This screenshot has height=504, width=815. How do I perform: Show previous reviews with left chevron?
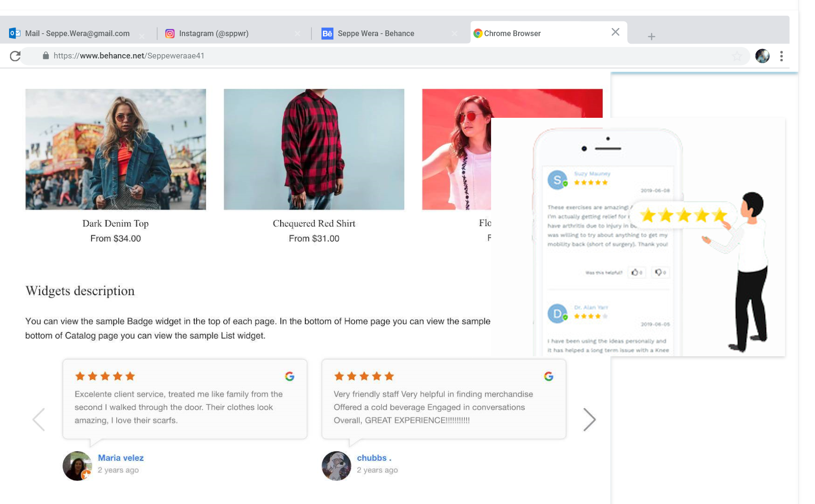click(39, 419)
